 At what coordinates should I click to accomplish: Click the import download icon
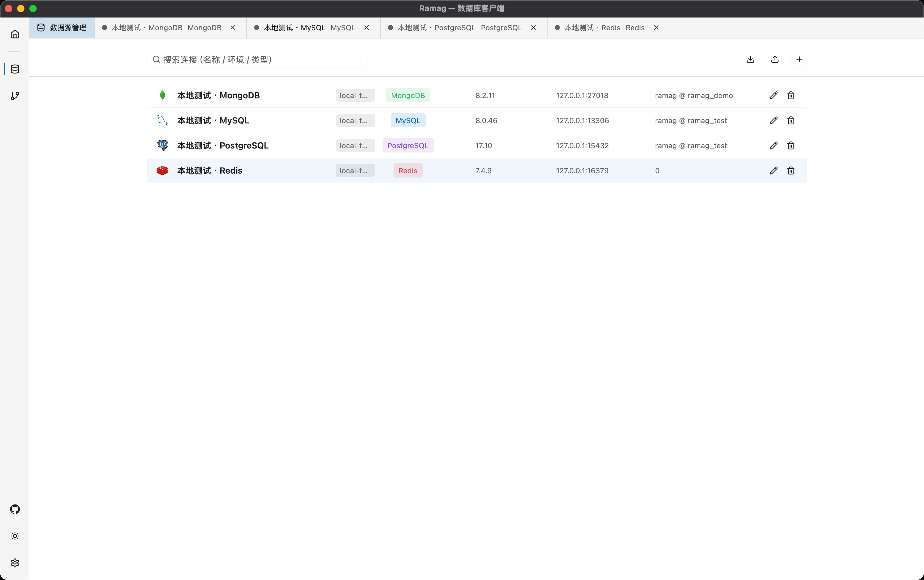coord(750,60)
